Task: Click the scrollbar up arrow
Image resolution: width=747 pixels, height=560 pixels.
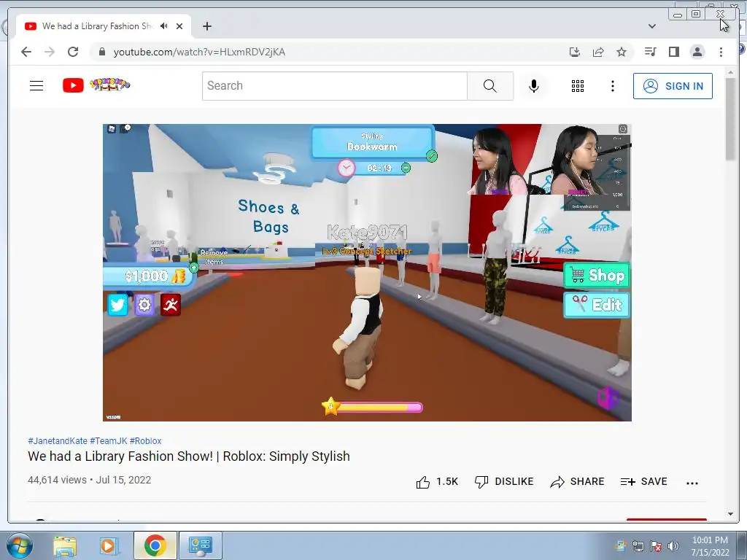Action: point(730,72)
